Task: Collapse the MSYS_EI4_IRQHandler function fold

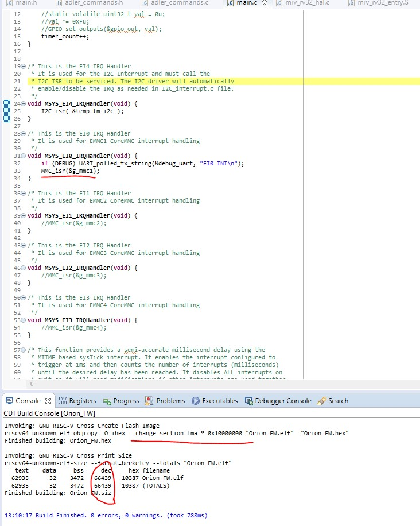Action: (24, 104)
